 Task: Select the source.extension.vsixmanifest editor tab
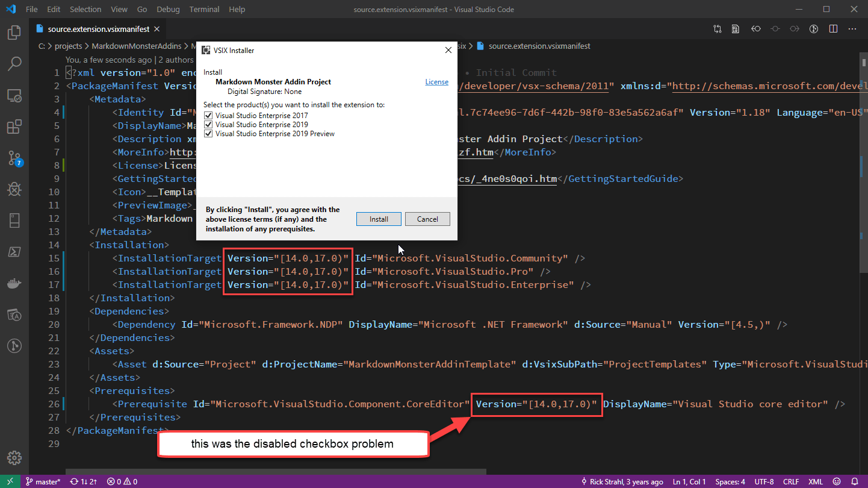click(x=98, y=28)
